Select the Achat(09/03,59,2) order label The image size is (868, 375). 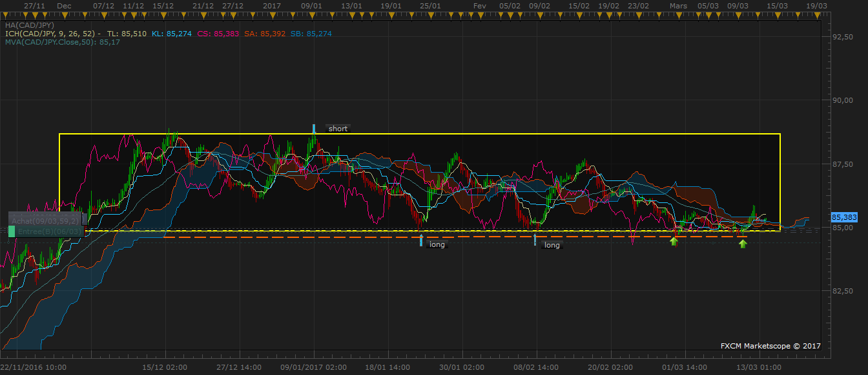tap(45, 220)
